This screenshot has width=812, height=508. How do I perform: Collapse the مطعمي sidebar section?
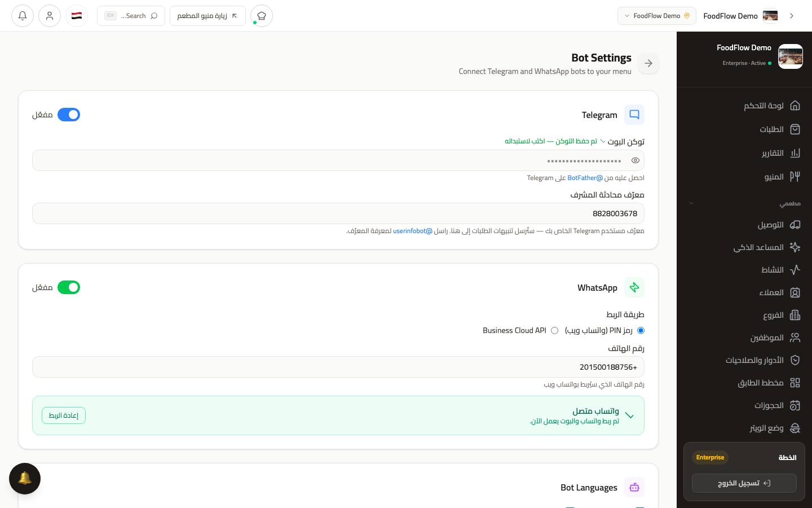coord(691,203)
